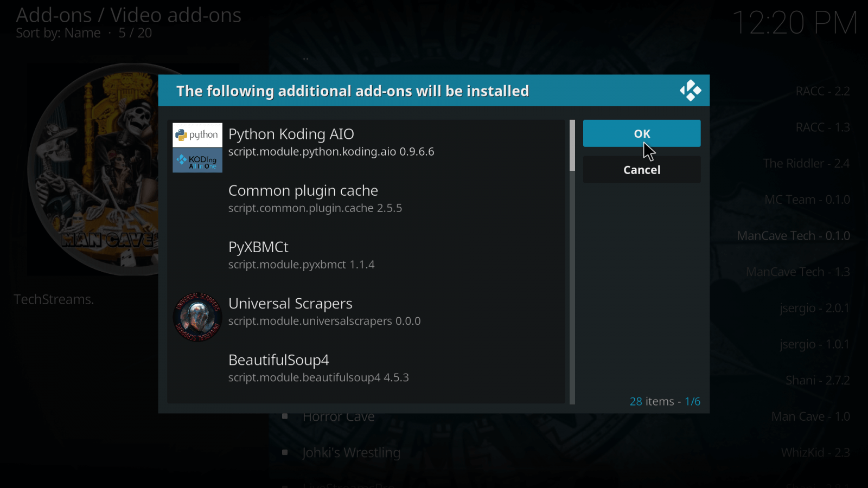Click RACC - 2.2 in background list
868x488 pixels.
click(x=822, y=91)
